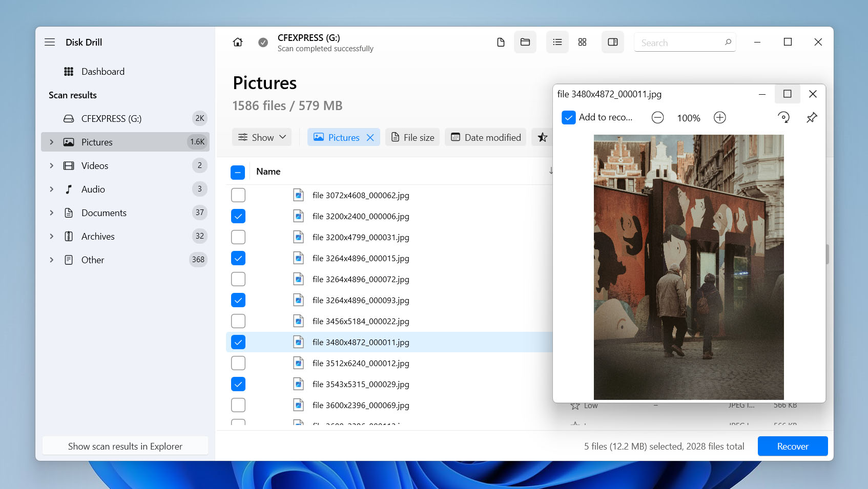Click the sort arrow in Name column header

pos(551,171)
